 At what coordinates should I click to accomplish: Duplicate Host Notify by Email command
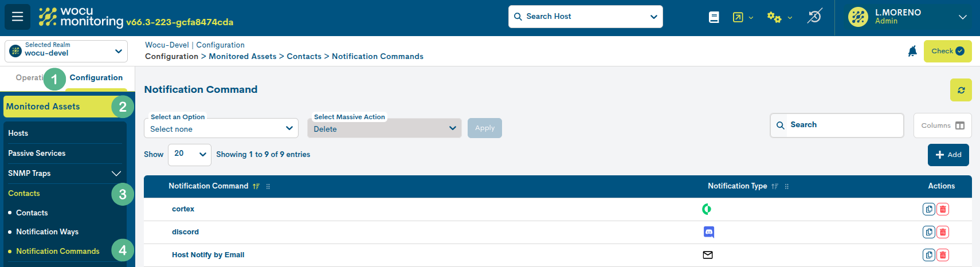[928, 255]
